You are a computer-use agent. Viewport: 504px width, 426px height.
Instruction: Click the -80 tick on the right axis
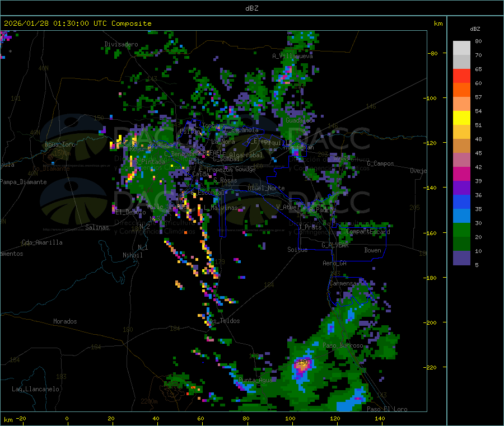click(432, 53)
